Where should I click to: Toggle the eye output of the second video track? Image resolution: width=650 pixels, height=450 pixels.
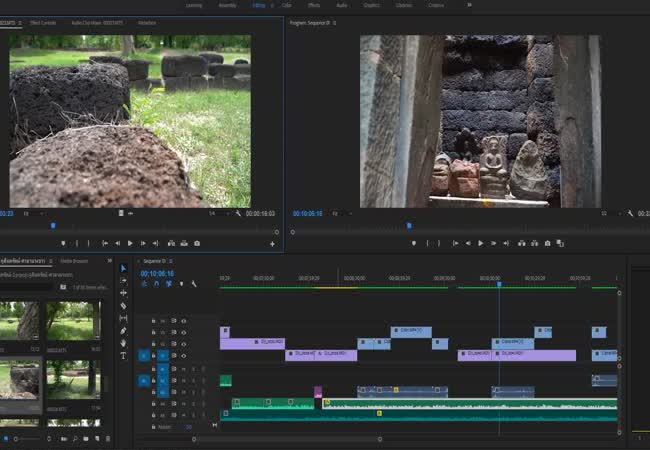[x=184, y=333]
